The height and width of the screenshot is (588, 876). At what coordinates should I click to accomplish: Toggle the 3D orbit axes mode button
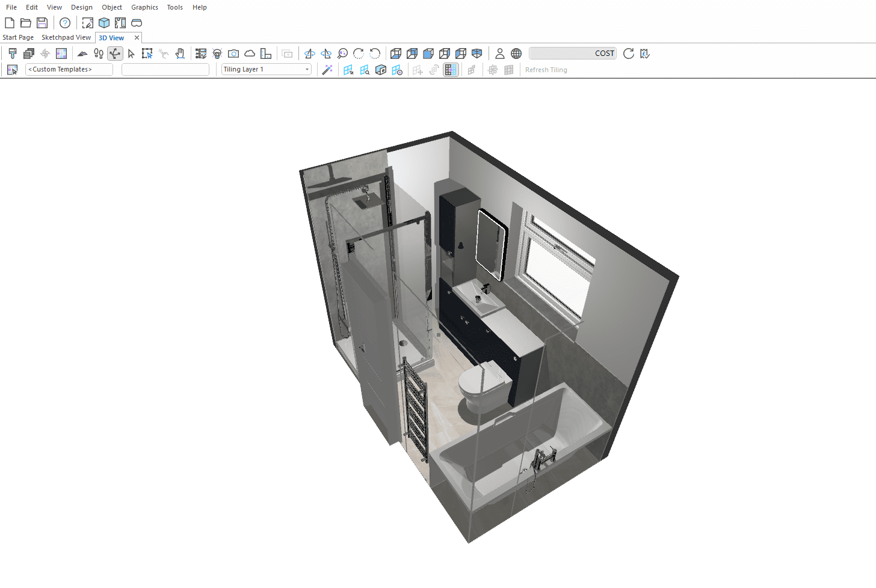point(115,54)
